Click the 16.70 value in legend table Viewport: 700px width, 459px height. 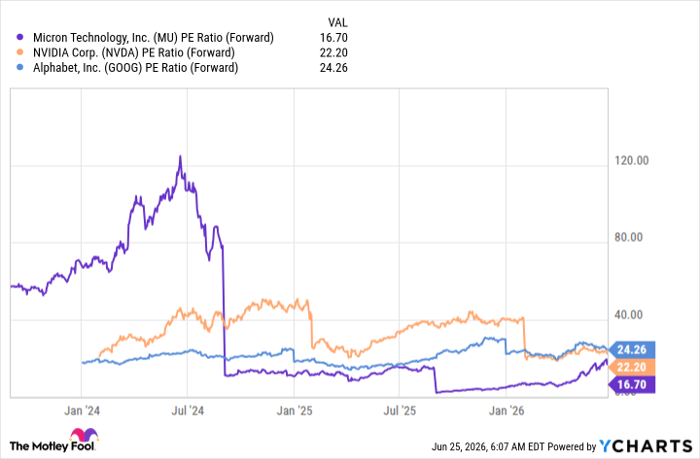pyautogui.click(x=333, y=38)
